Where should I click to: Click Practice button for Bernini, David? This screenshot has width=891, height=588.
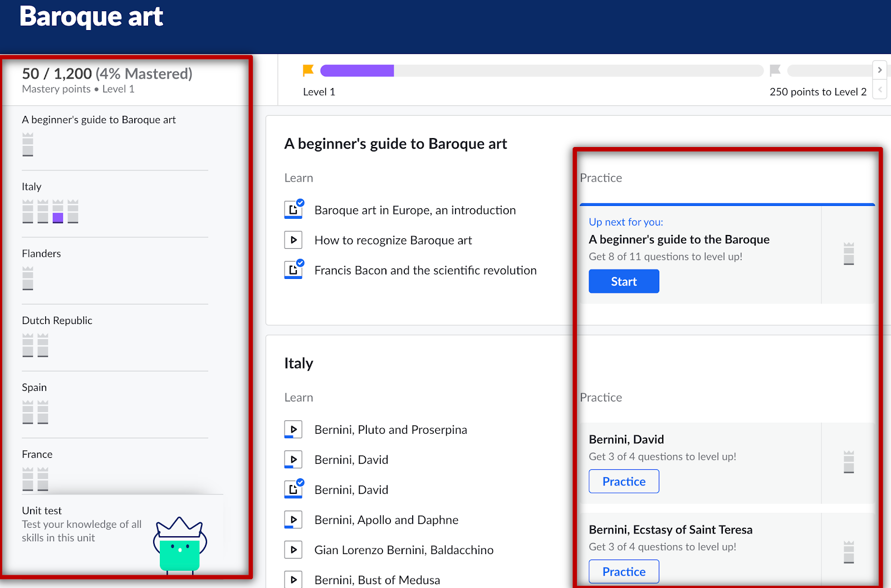pos(624,481)
